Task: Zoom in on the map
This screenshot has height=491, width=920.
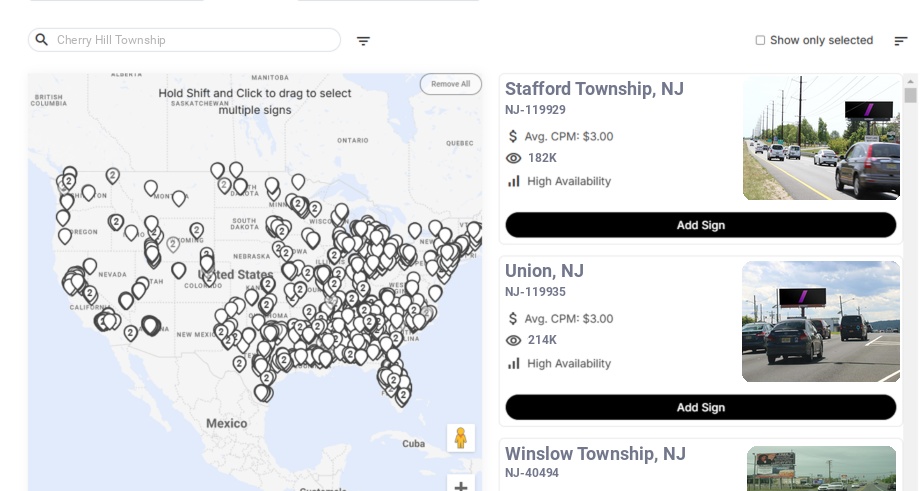Action: (461, 486)
